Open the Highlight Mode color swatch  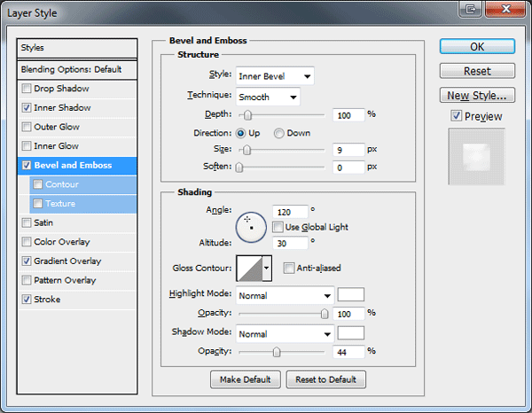point(351,294)
